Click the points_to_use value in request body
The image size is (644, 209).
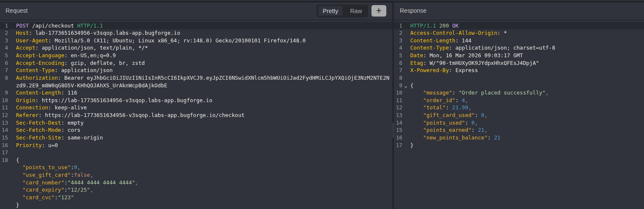[76, 167]
